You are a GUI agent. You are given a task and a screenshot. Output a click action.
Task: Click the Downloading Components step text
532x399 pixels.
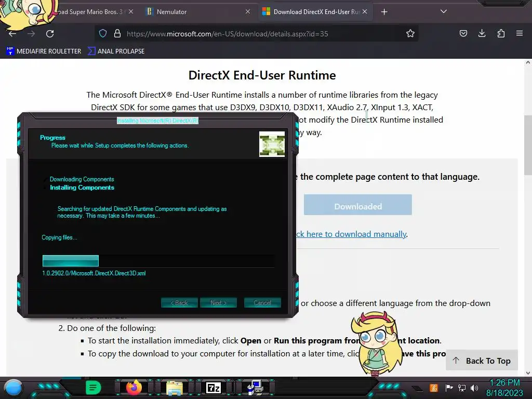(x=82, y=179)
